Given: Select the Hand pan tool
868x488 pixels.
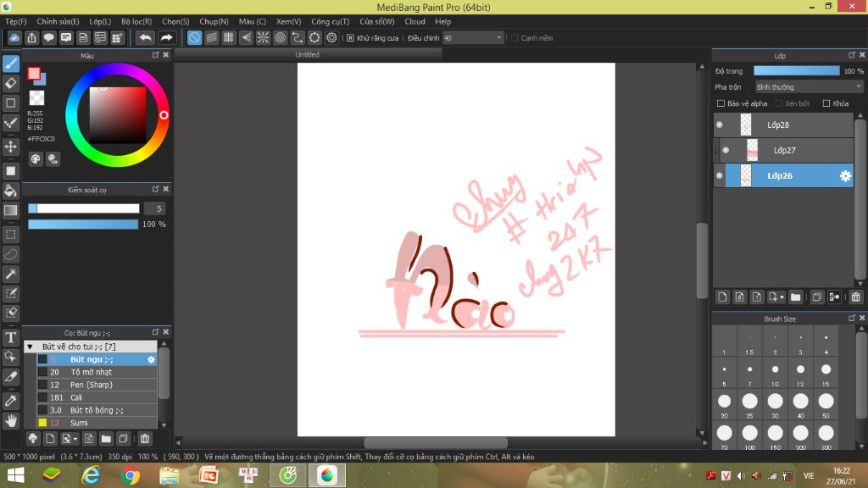Looking at the screenshot, I should [x=11, y=420].
